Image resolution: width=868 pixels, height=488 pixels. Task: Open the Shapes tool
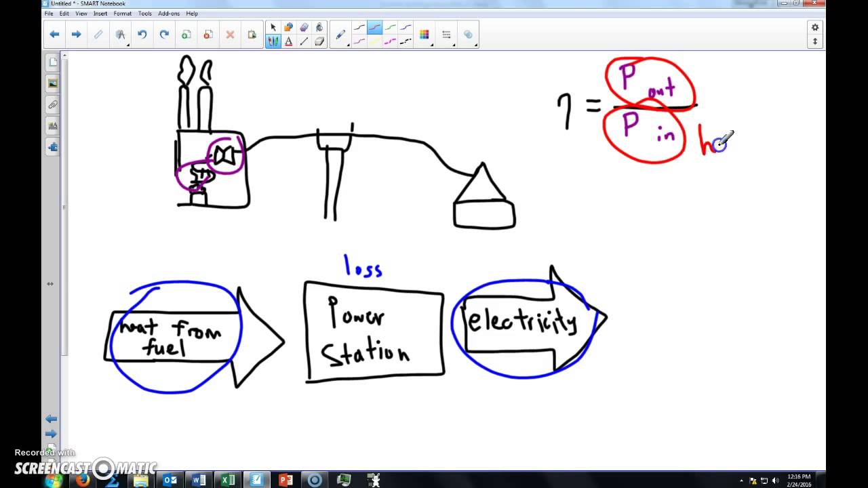[x=288, y=27]
